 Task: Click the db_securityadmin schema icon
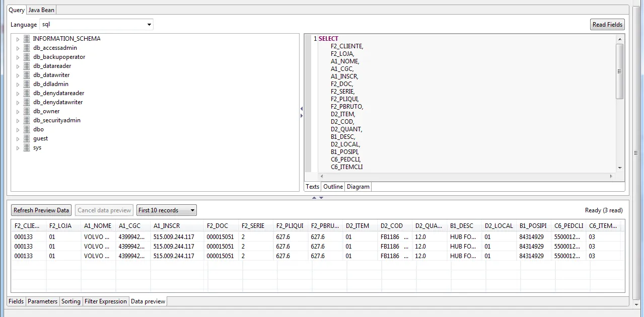click(27, 120)
